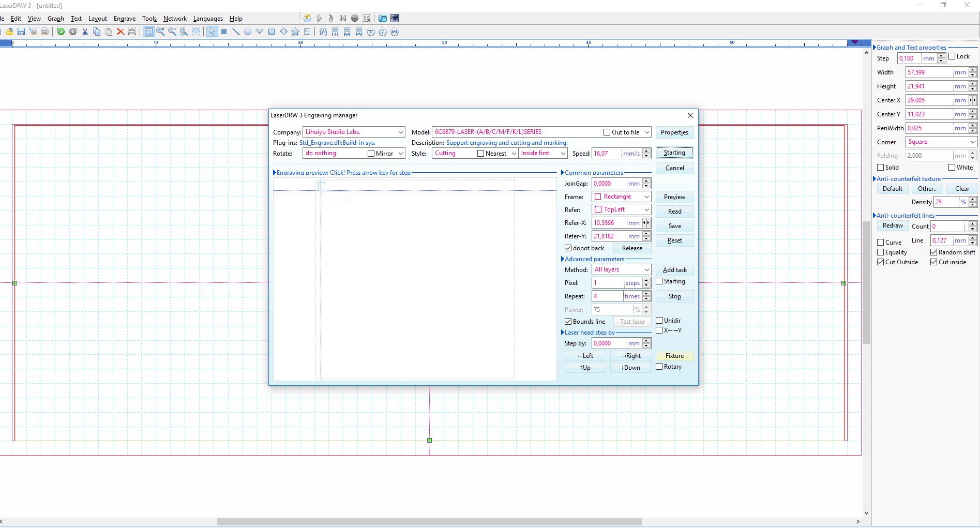The image size is (980, 528).
Task: Select the Line drawing tool
Action: 236,32
